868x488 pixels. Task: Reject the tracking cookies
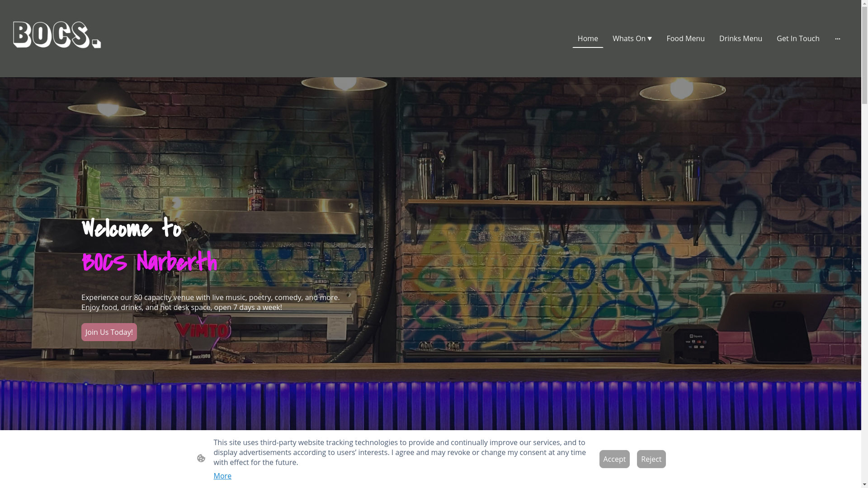click(651, 459)
